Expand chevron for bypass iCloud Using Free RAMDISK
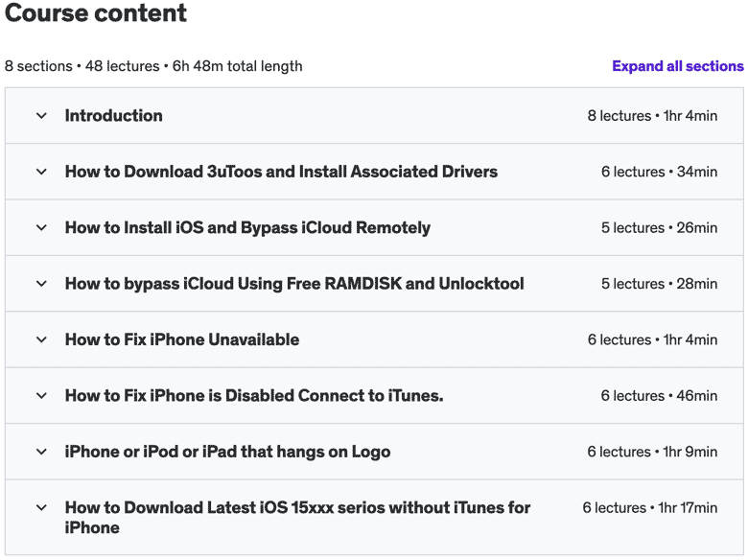 tap(41, 284)
